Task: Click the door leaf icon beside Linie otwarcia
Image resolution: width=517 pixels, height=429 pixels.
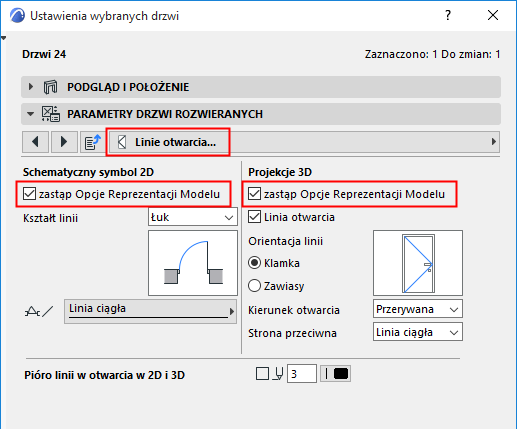Action: pyautogui.click(x=122, y=142)
